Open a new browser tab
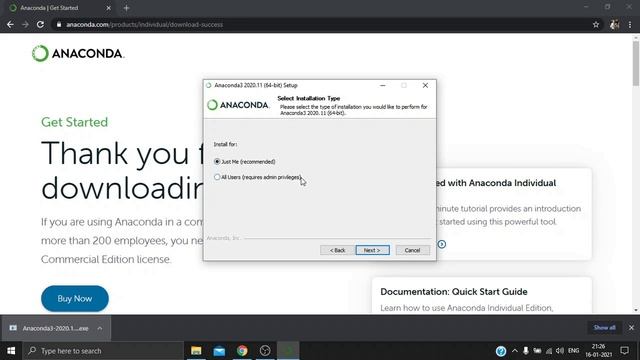The width and height of the screenshot is (640, 360). click(x=127, y=8)
